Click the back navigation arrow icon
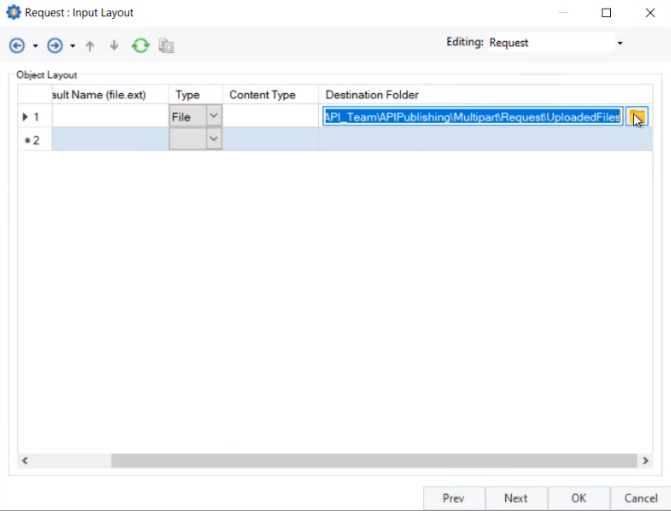Screen dimensions: 671x511 17,45
